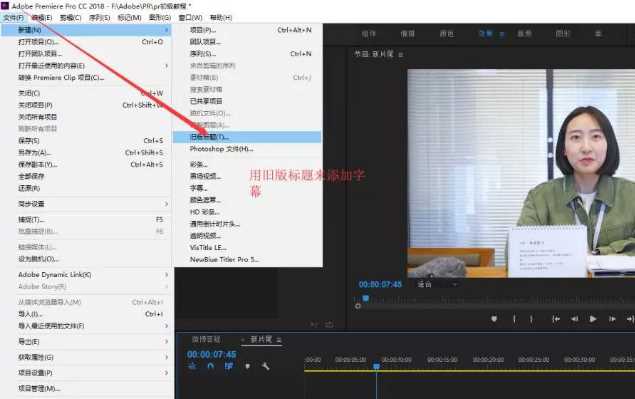
Task: Open the 编辑(E) menu
Action: click(42, 18)
